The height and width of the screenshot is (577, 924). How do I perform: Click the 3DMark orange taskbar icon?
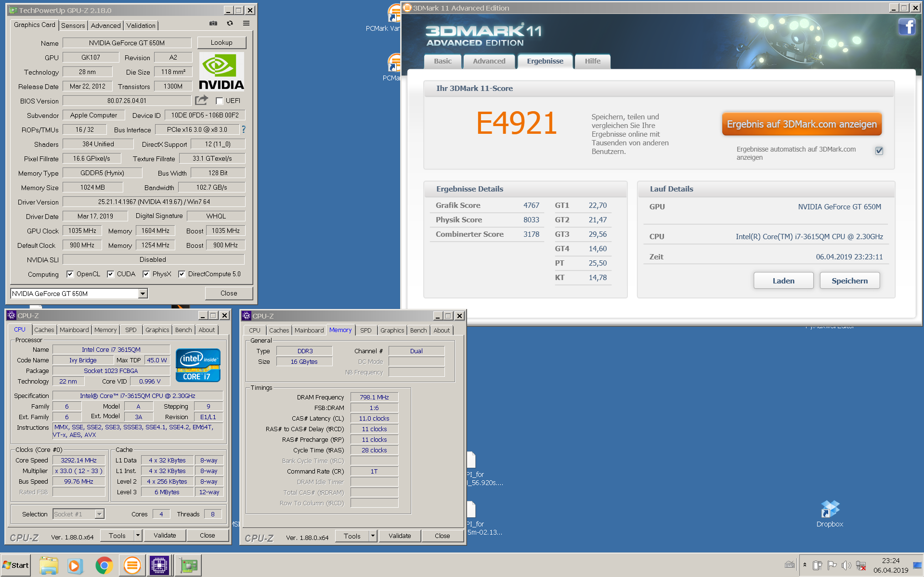click(132, 565)
